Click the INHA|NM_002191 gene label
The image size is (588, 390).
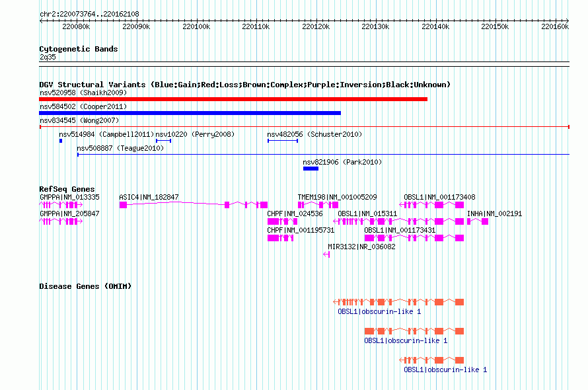click(494, 214)
